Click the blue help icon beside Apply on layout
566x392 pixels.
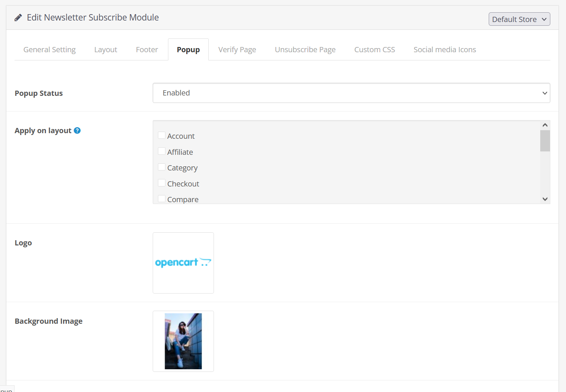[77, 131]
